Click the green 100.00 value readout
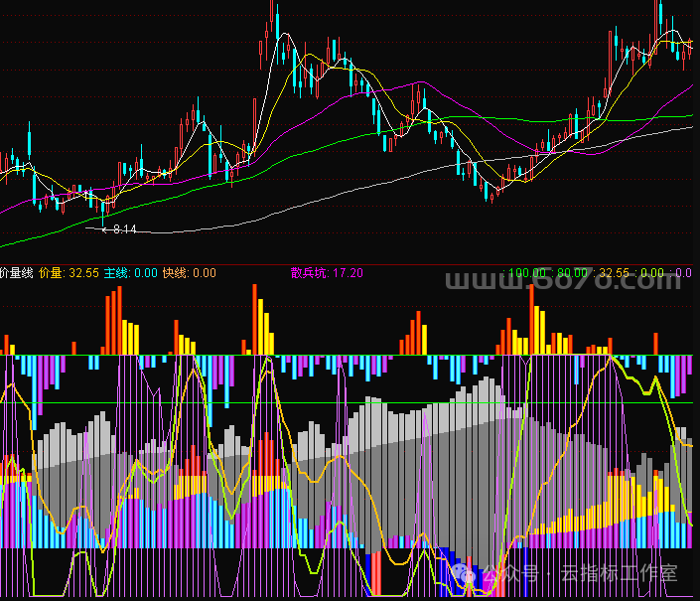The height and width of the screenshot is (601, 700). [x=527, y=273]
